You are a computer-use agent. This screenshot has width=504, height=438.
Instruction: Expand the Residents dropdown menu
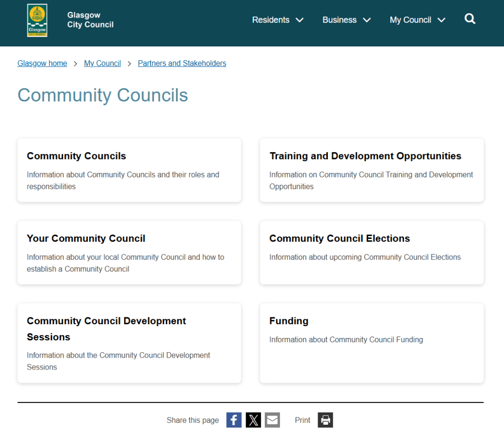coord(278,20)
